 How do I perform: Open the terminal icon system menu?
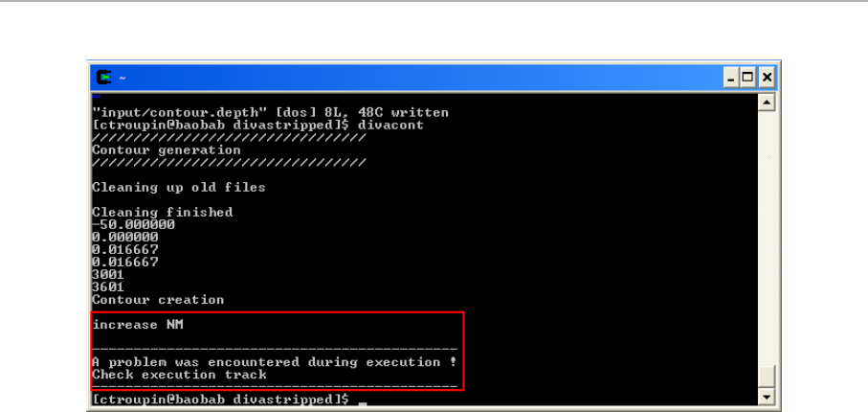tap(104, 77)
